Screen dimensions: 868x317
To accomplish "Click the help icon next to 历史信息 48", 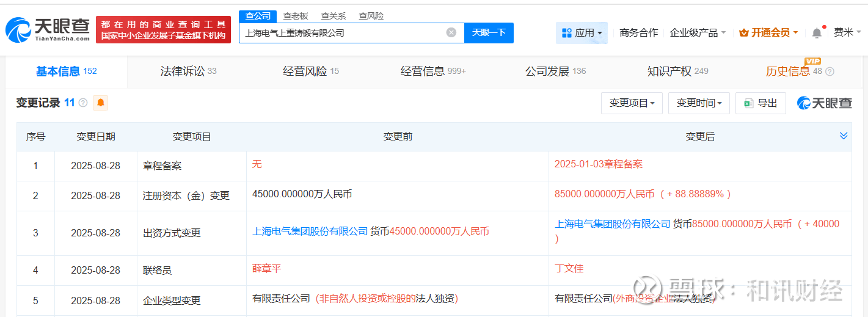I will (x=830, y=71).
